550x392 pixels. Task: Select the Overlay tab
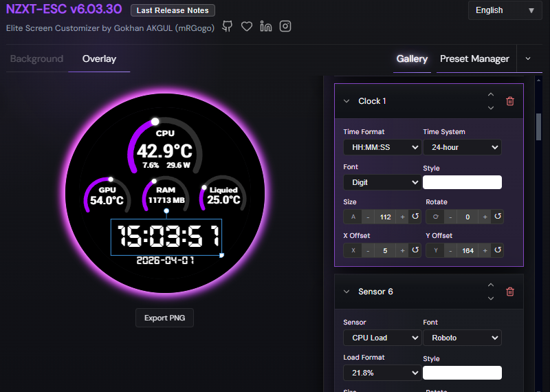tap(99, 58)
